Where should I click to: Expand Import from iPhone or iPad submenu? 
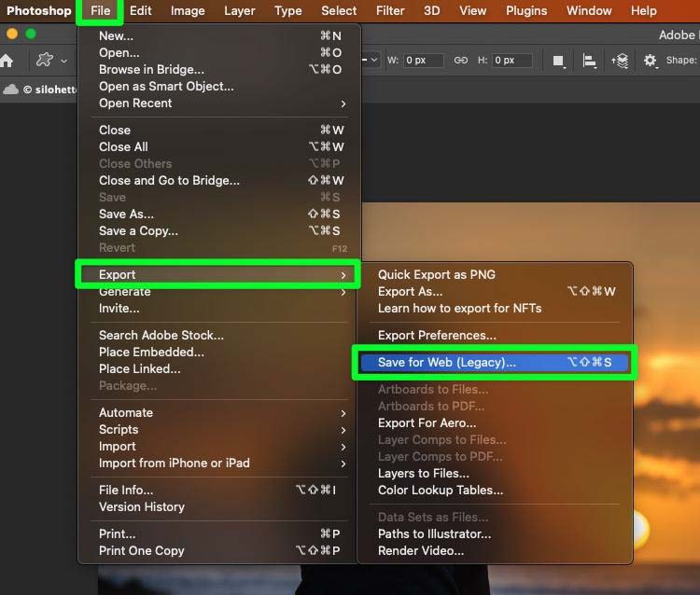pos(218,464)
